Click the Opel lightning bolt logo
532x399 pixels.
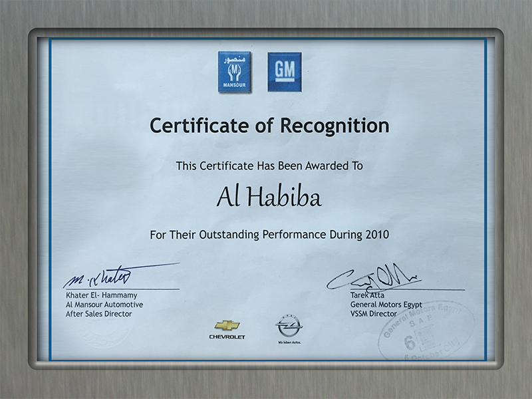[x=289, y=325]
